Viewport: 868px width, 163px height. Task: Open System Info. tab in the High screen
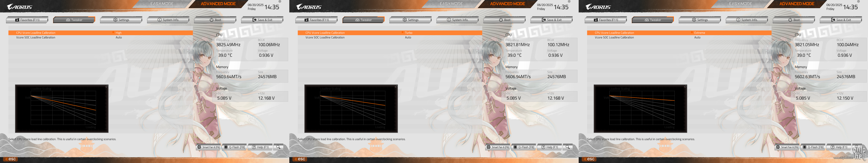click(x=168, y=20)
